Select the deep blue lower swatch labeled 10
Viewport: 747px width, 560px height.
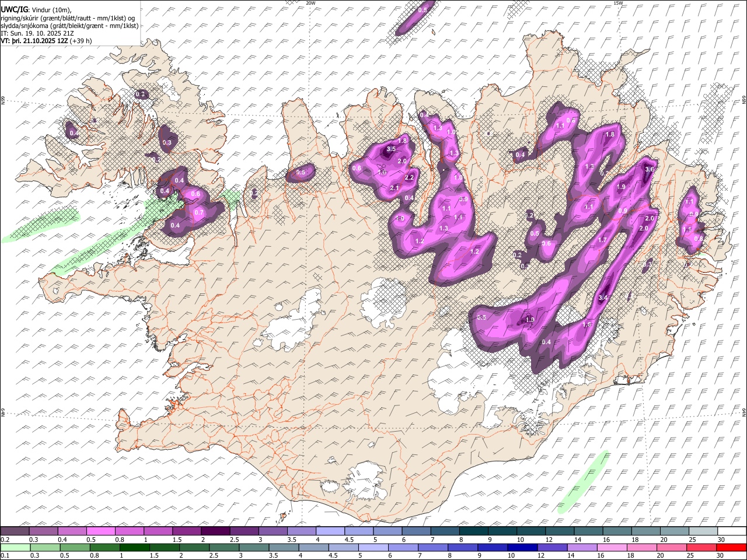tap(523, 547)
